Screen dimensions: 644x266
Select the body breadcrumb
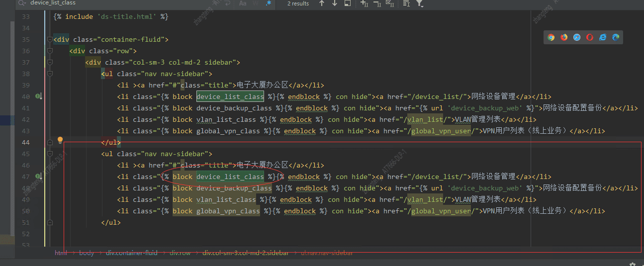87,253
